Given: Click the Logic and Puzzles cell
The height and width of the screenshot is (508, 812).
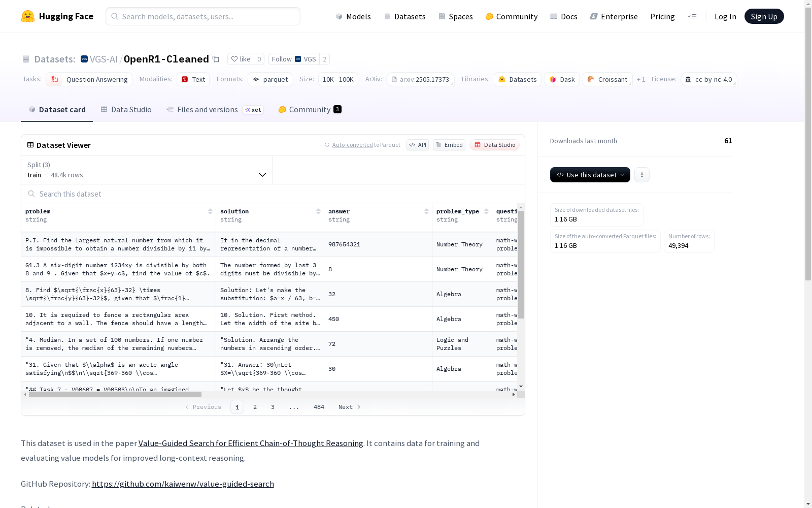Looking at the screenshot, I should click(462, 344).
